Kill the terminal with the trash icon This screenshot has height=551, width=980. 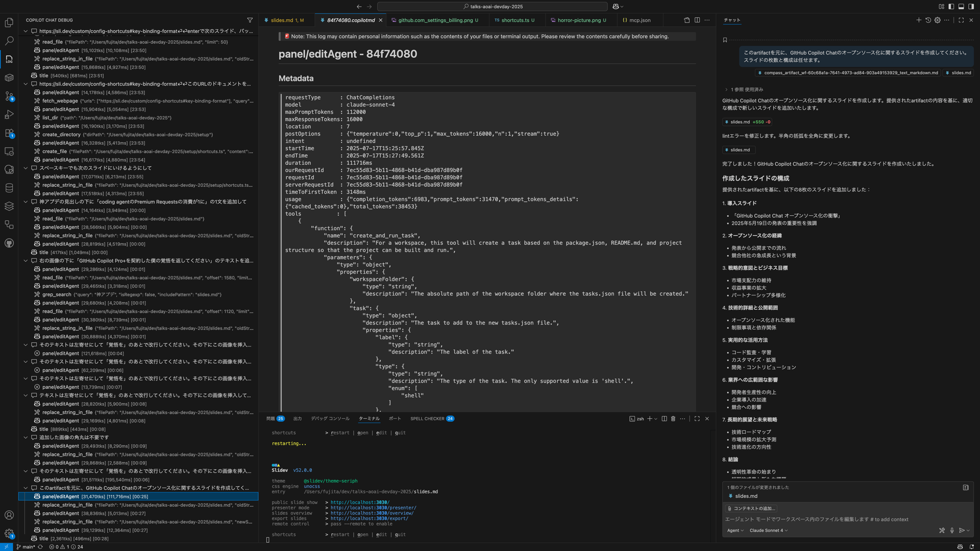[673, 418]
